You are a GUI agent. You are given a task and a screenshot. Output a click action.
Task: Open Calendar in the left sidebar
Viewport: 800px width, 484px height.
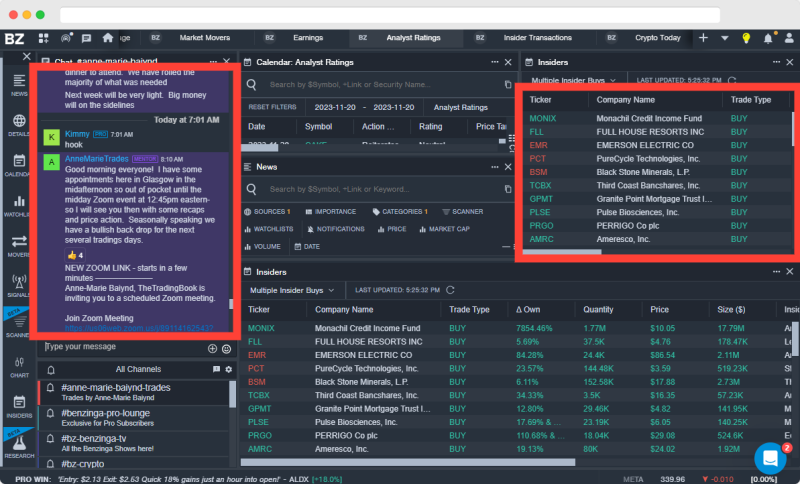point(19,166)
